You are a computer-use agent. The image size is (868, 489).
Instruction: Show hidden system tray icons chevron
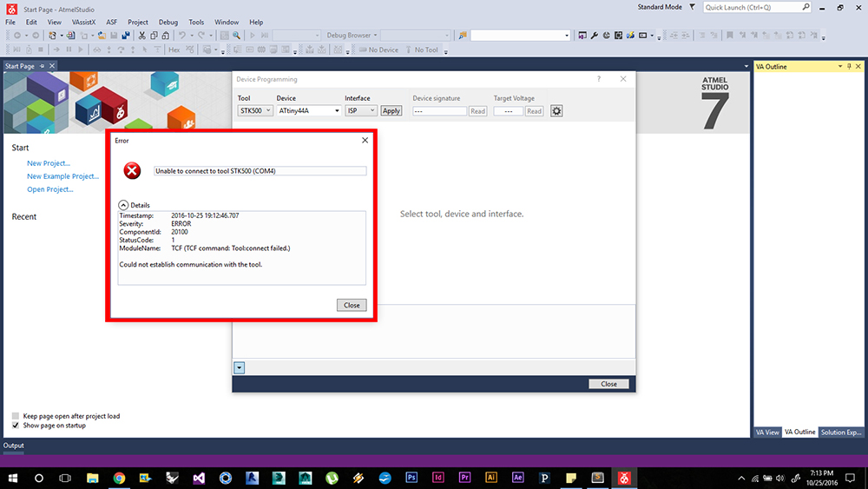(741, 479)
